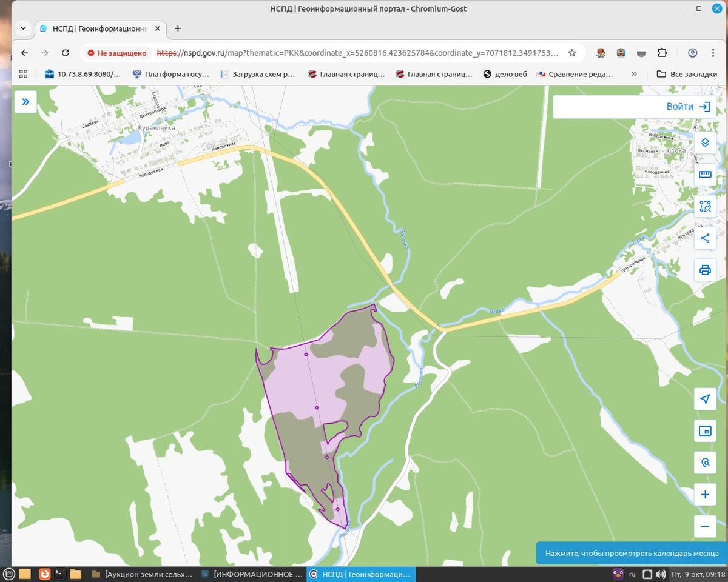Open the Все закладки bookmarks folder
The image size is (728, 582).
[x=687, y=74]
